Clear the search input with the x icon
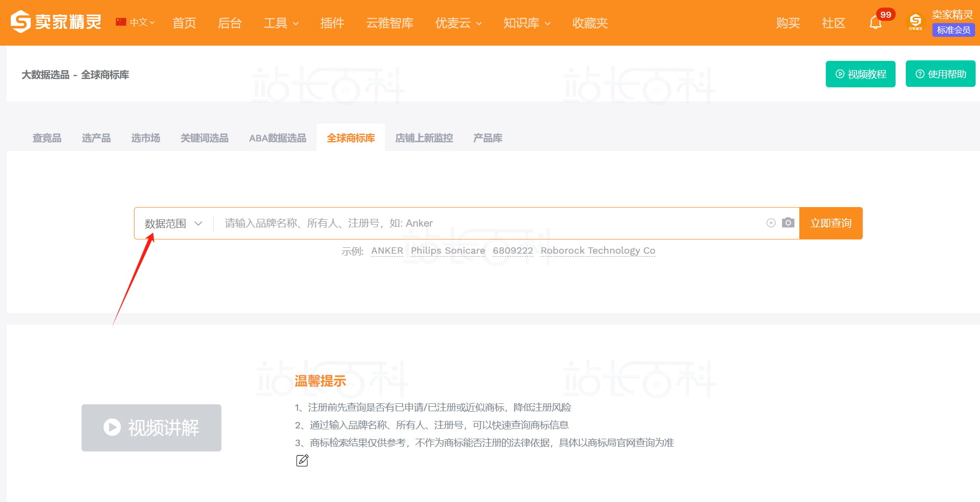The width and height of the screenshot is (980, 502). [x=771, y=223]
